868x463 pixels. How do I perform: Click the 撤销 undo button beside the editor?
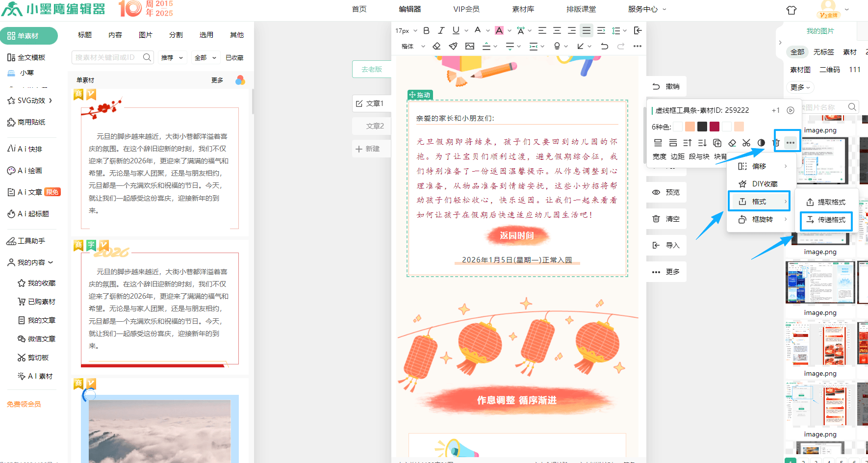[x=666, y=86]
